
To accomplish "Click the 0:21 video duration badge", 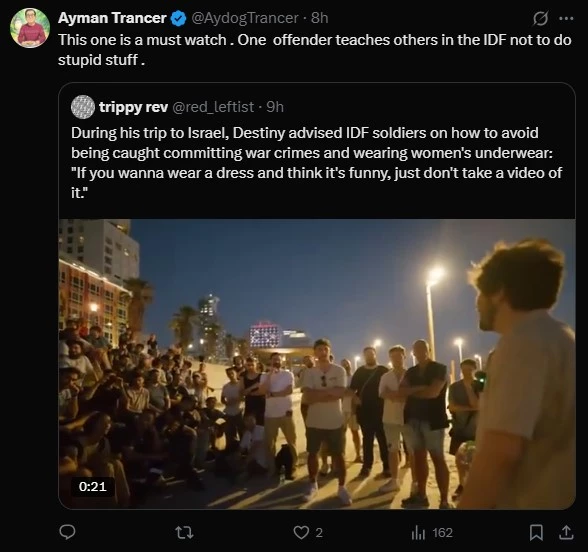I will (93, 487).
